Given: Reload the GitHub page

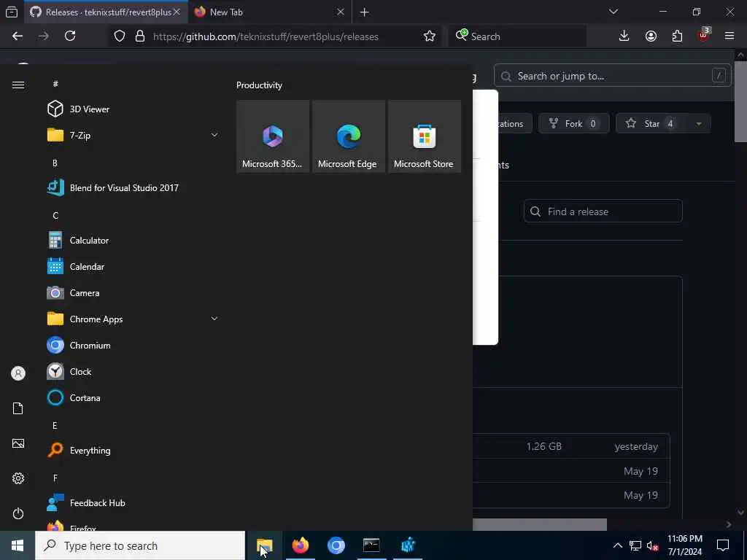Looking at the screenshot, I should 70,36.
